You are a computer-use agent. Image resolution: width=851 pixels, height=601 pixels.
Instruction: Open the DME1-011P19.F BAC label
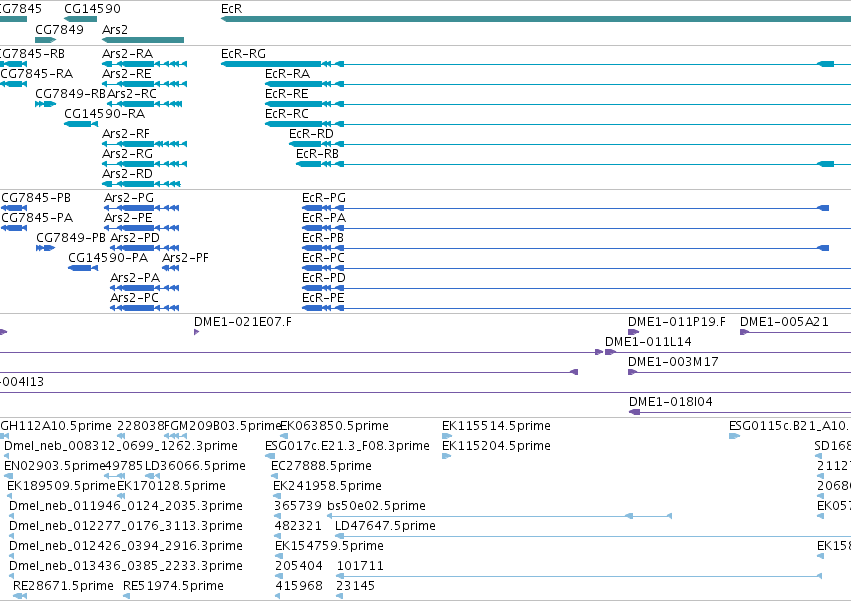pyautogui.click(x=677, y=322)
